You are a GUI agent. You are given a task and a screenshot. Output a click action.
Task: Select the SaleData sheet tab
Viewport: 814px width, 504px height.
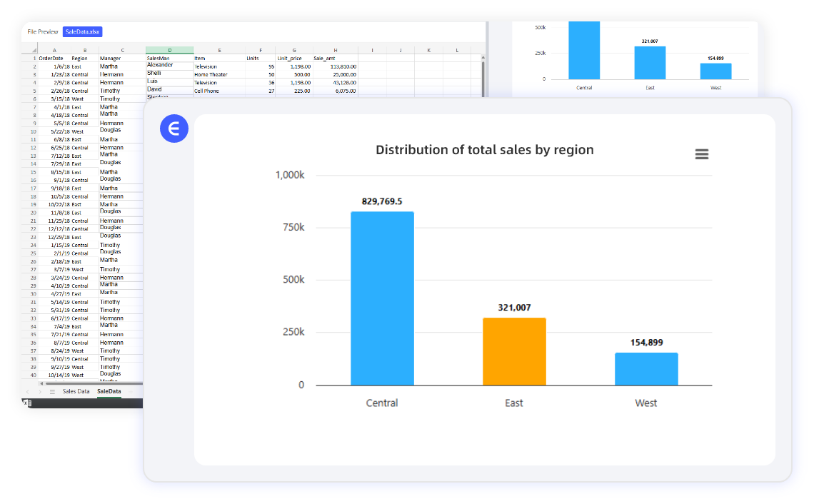point(109,392)
